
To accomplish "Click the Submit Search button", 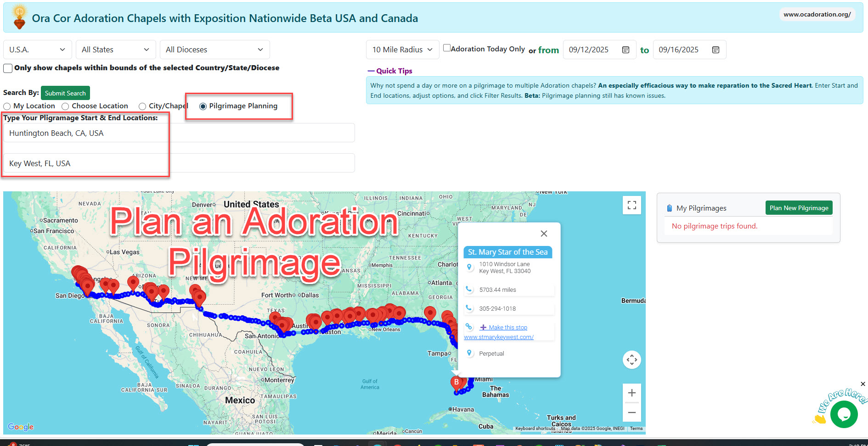I will [65, 93].
